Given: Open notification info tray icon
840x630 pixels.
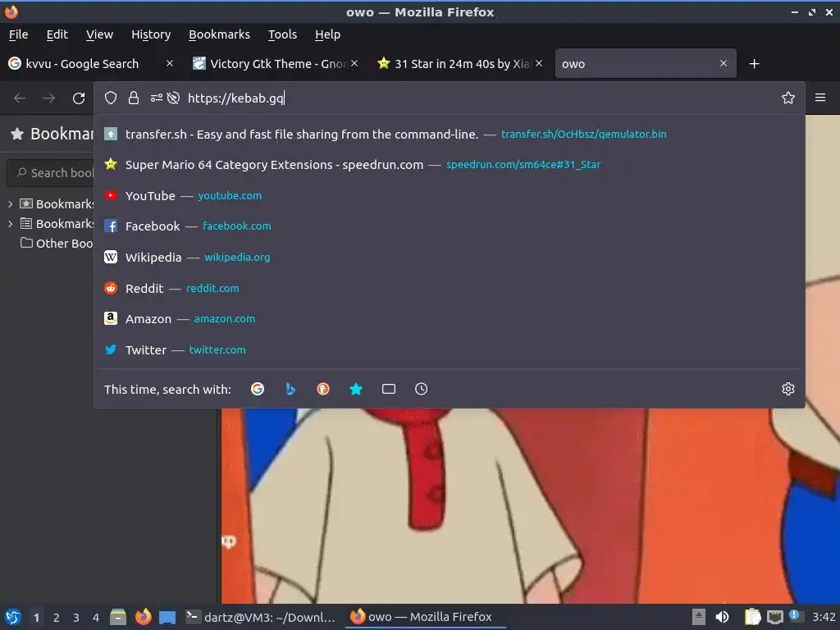Looking at the screenshot, I should (796, 616).
